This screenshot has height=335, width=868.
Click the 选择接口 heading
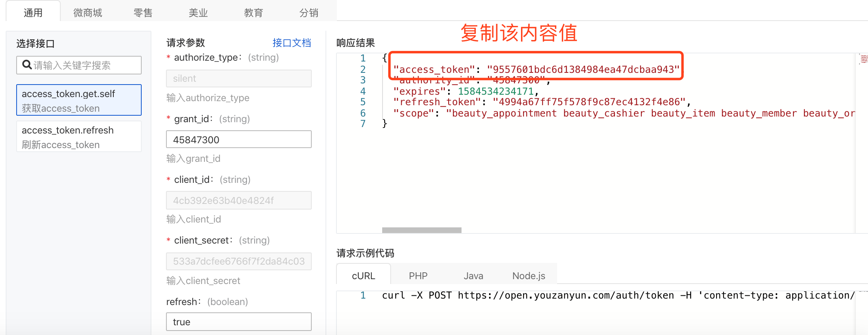click(36, 43)
